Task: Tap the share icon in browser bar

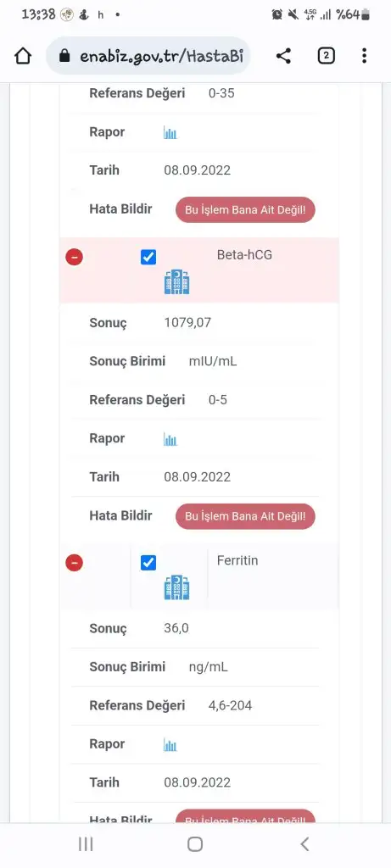Action: [283, 56]
